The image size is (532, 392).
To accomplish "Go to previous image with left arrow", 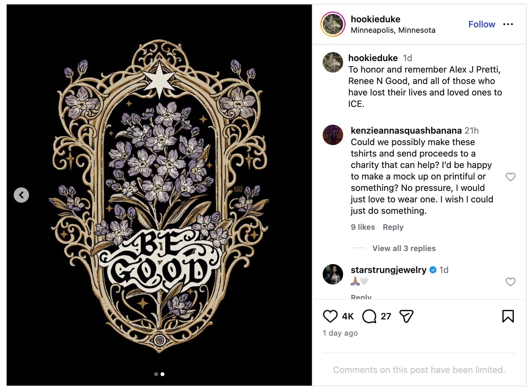I will [x=21, y=195].
